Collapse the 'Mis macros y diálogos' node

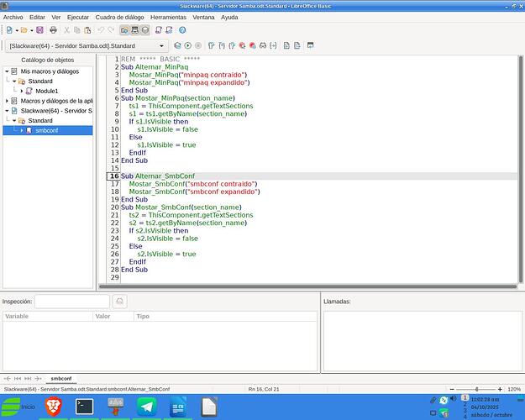point(8,71)
